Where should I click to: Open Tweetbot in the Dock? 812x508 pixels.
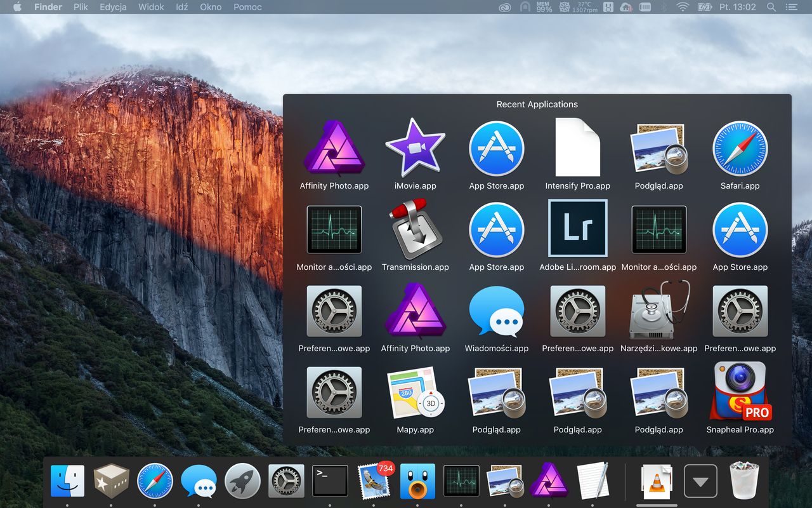(417, 481)
